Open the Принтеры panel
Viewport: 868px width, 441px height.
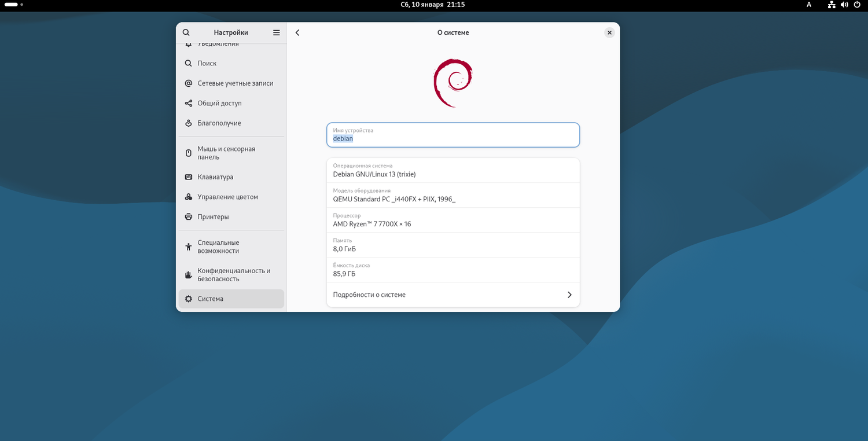pos(231,217)
